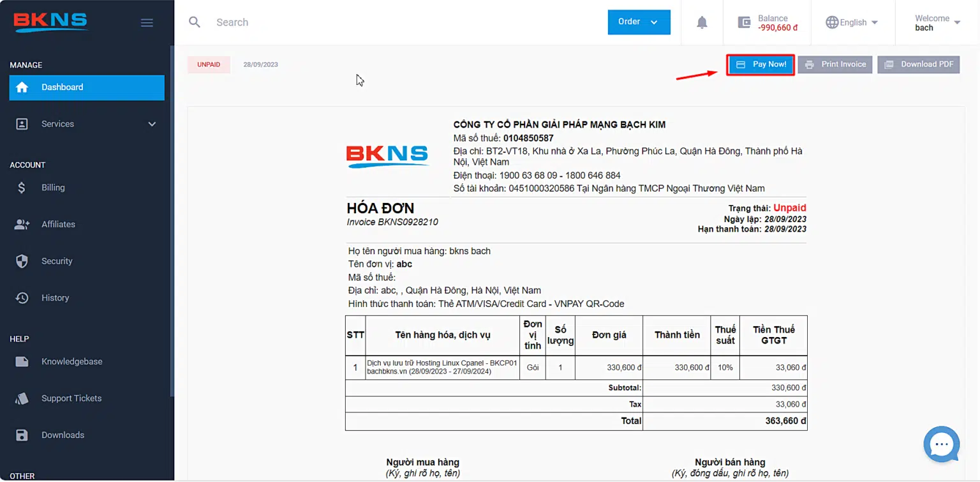980x482 pixels.
Task: Click the Downloads save icon
Action: [22, 435]
